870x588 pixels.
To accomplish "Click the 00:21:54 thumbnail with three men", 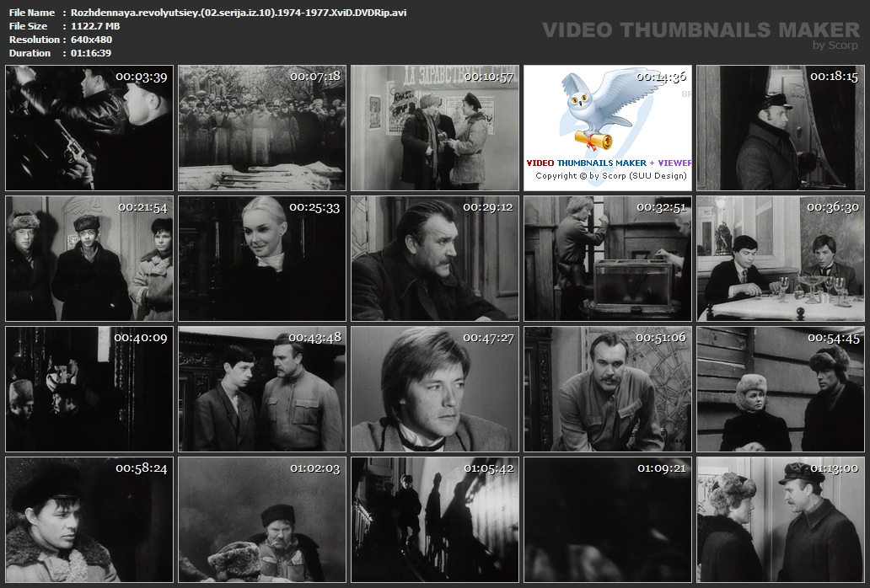I will 89,259.
